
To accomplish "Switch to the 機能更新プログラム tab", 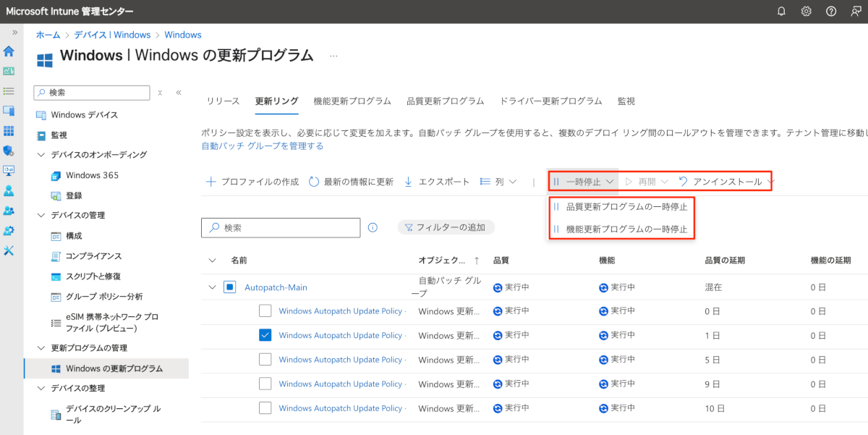I will pos(352,101).
